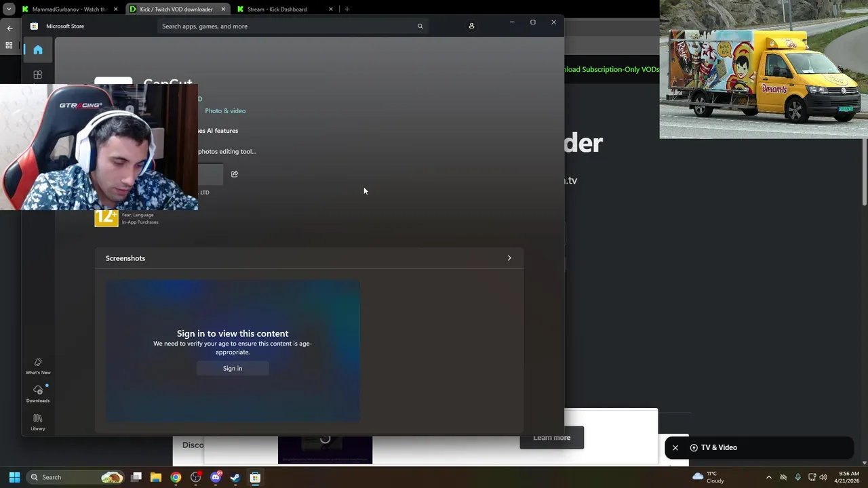868x488 pixels.
Task: Open the Home page in Microsoft Store sidebar
Action: (38, 49)
